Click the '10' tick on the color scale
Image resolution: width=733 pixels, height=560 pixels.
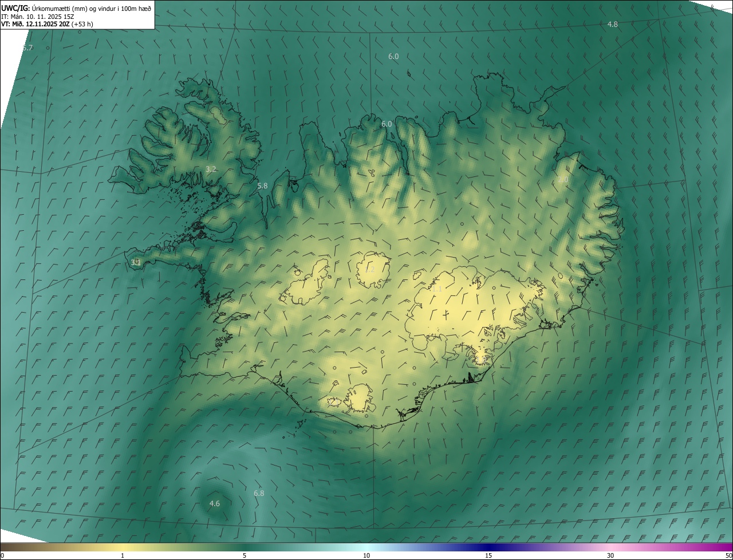[366, 555]
